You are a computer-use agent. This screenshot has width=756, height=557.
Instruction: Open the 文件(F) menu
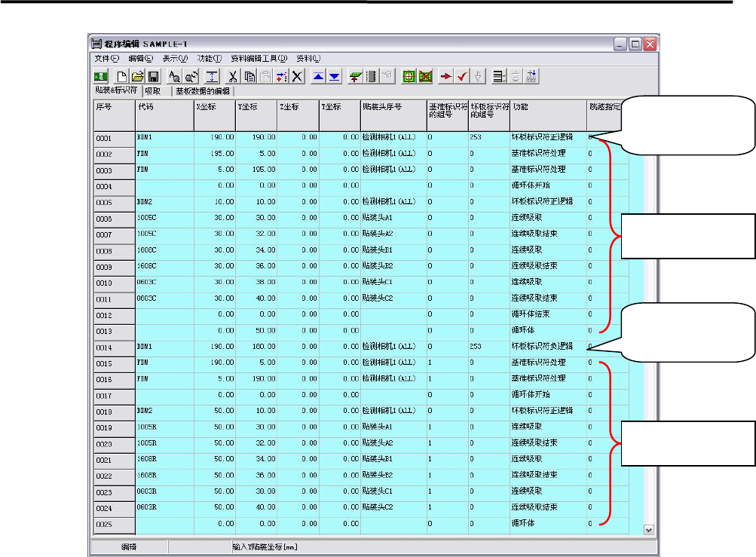coord(106,58)
